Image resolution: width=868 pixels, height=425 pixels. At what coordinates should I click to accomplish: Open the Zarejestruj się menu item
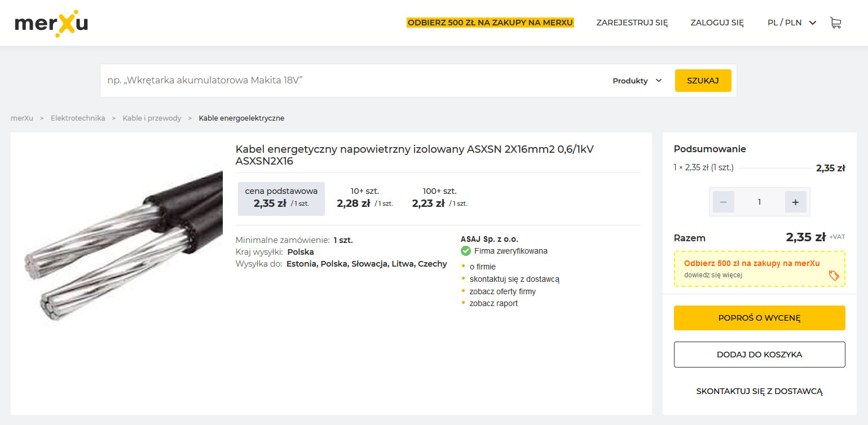coord(632,23)
